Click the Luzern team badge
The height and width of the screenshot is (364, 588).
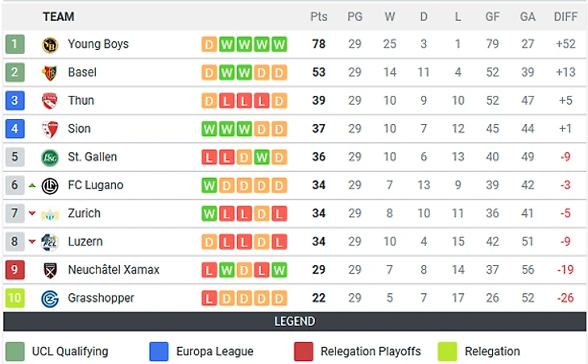(x=50, y=242)
